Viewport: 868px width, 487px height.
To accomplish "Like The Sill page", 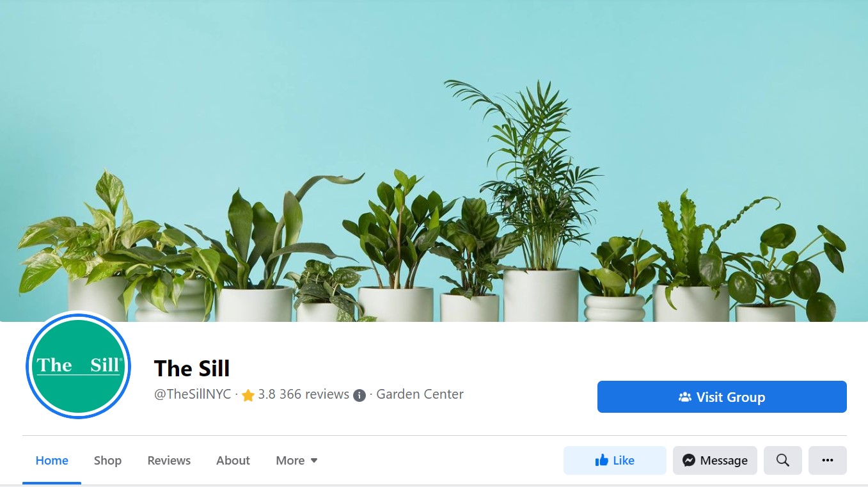I will tap(615, 460).
